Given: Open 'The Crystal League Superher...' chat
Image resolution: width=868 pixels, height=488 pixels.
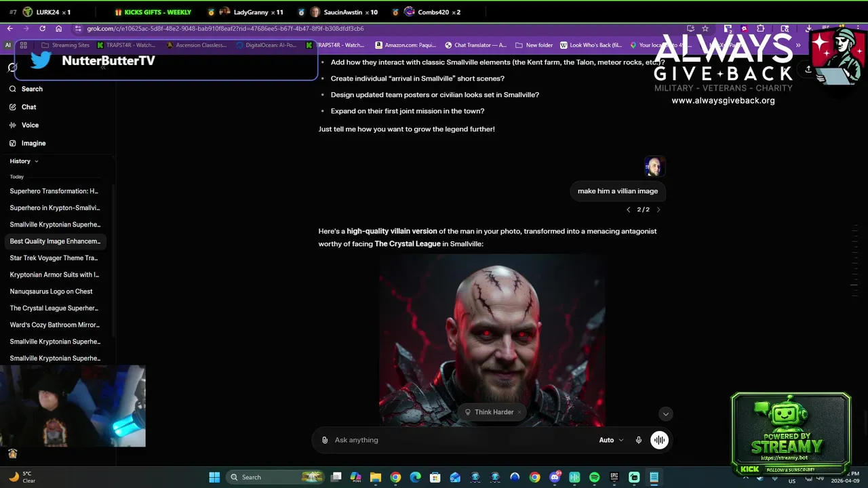Looking at the screenshot, I should (x=54, y=308).
